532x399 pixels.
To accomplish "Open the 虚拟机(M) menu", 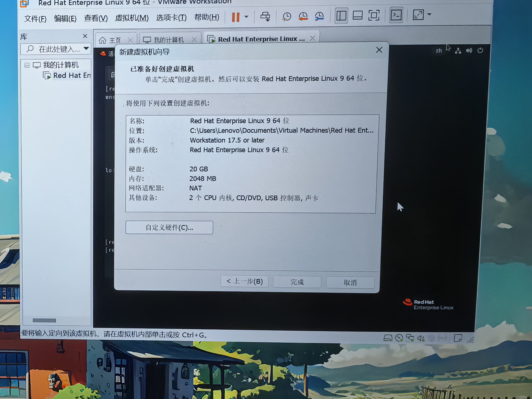I will tap(132, 18).
